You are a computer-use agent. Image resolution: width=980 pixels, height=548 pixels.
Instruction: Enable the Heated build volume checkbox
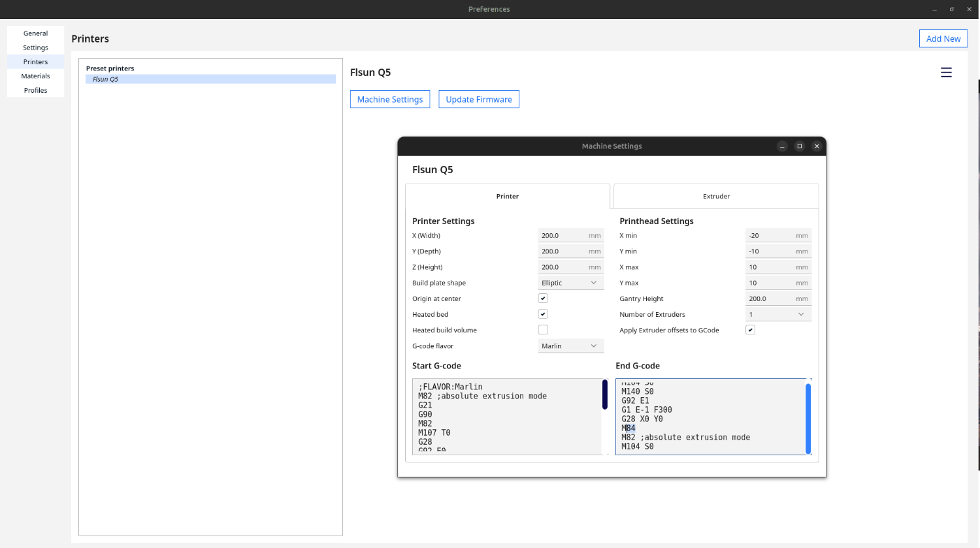point(543,330)
